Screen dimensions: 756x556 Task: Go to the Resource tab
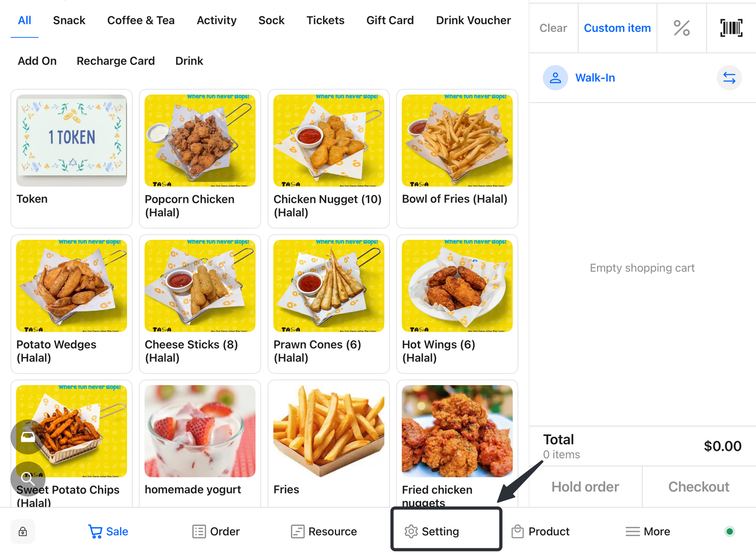[324, 531]
